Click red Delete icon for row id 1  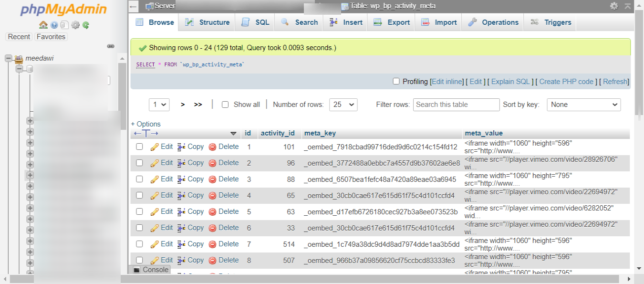[x=213, y=147]
